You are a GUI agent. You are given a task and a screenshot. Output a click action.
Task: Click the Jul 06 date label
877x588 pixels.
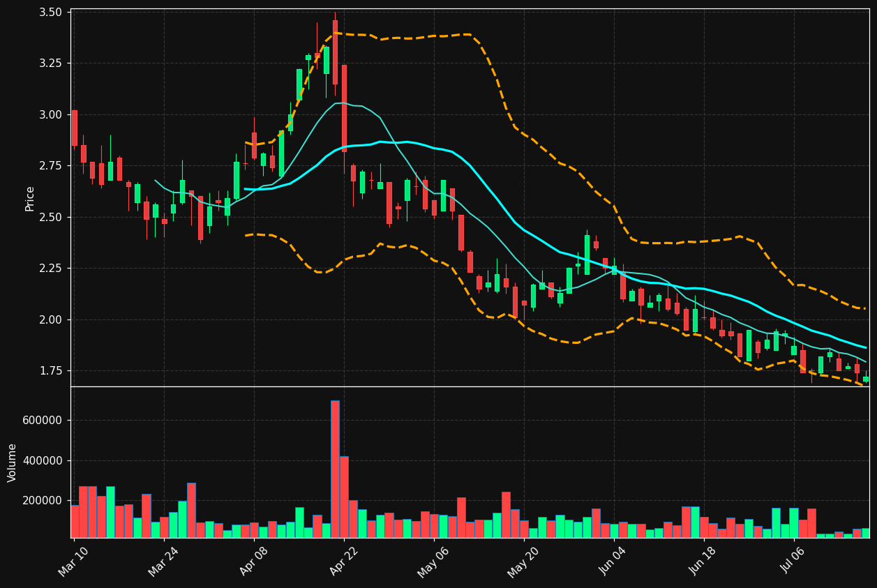[793, 561]
